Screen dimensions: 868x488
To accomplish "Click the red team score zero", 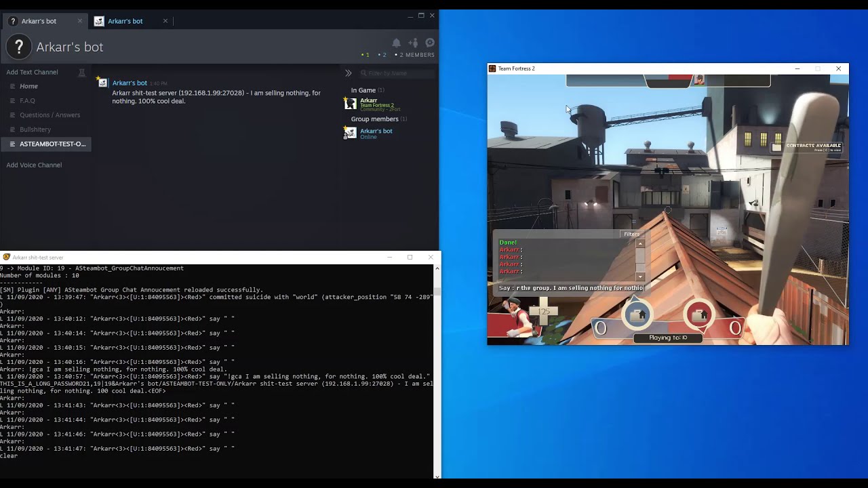I will point(736,329).
